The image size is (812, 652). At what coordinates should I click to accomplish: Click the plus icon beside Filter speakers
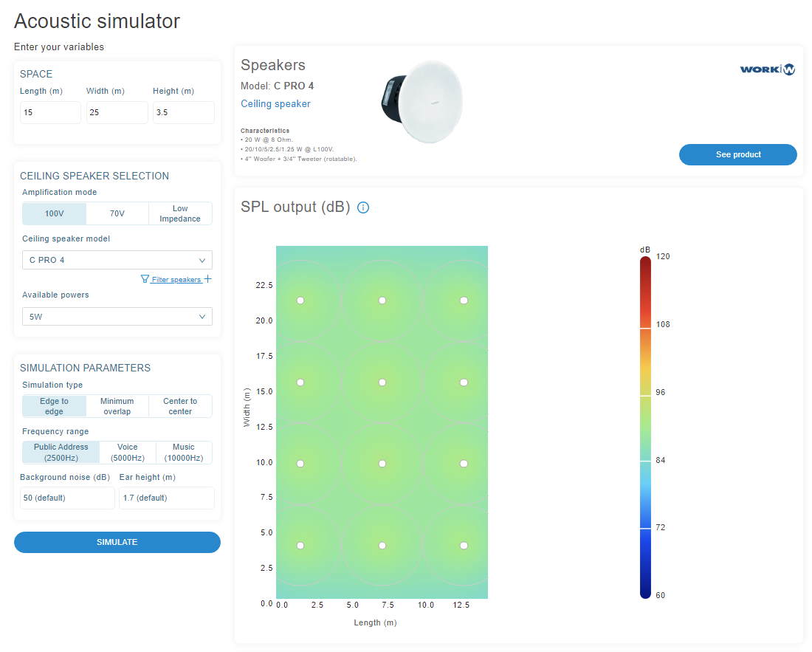tap(207, 279)
